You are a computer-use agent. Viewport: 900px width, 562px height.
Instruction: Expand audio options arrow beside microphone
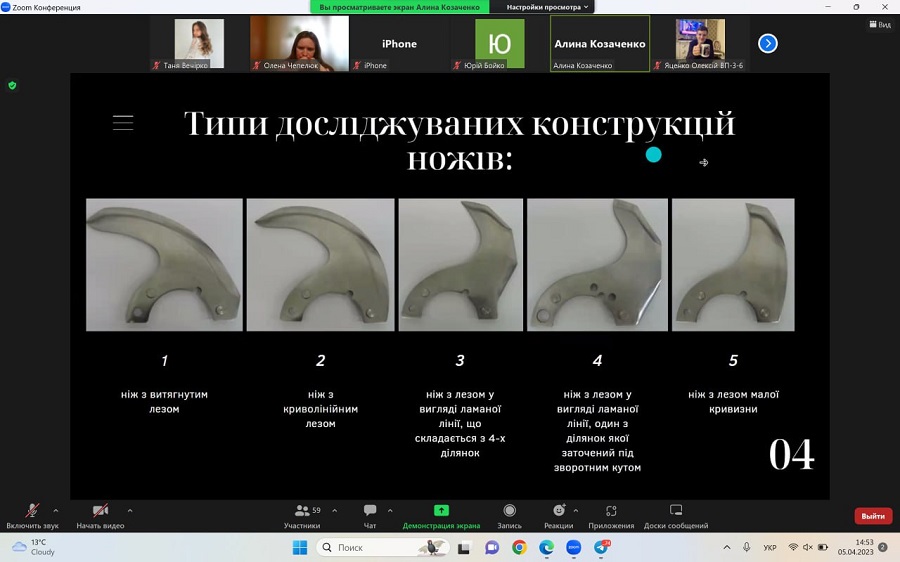point(55,510)
